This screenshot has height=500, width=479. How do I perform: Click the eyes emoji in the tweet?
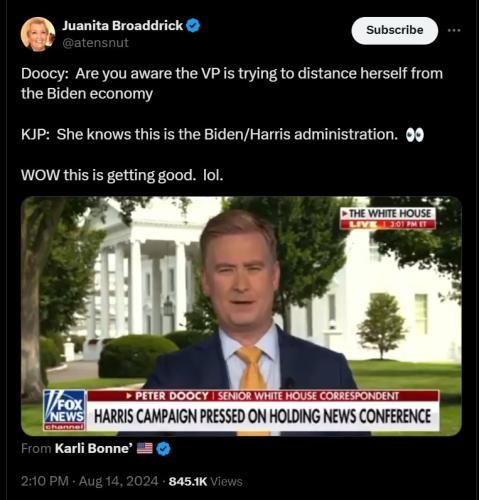(x=415, y=135)
